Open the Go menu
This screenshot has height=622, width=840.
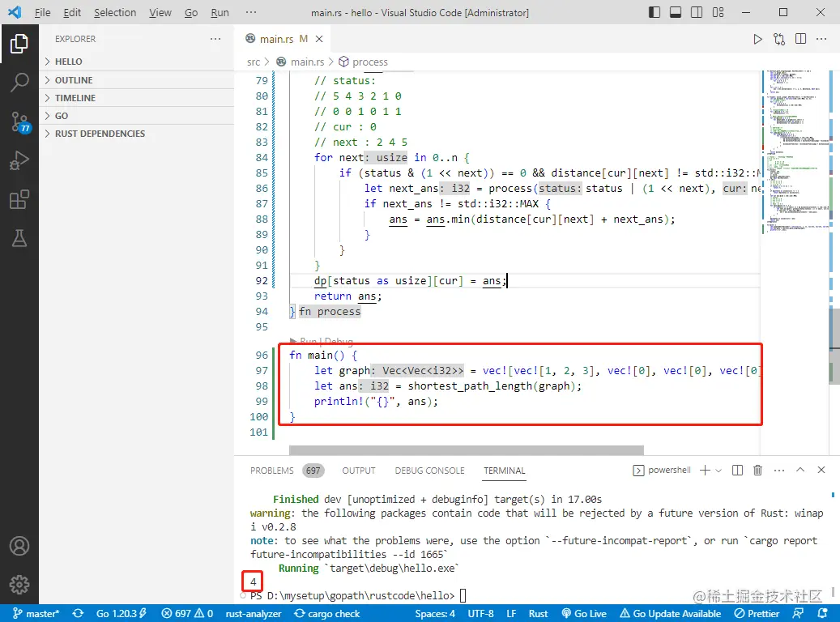pos(191,12)
